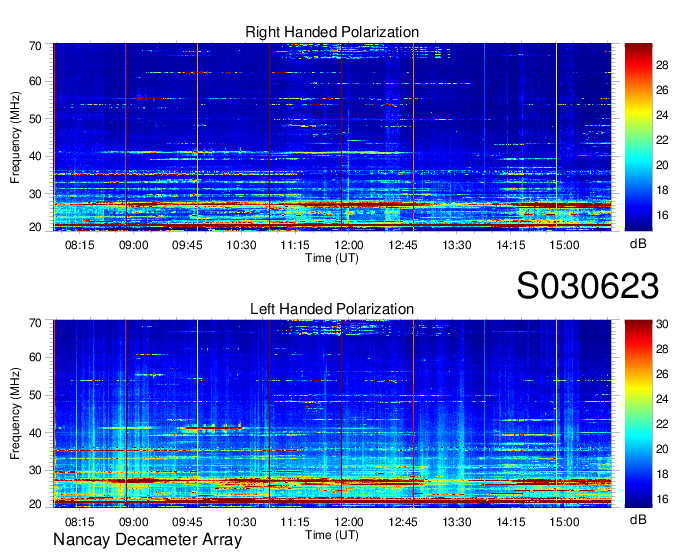Click the 13:30 tick on Left Handed plot
This screenshot has height=552, width=680.
pyautogui.click(x=457, y=522)
